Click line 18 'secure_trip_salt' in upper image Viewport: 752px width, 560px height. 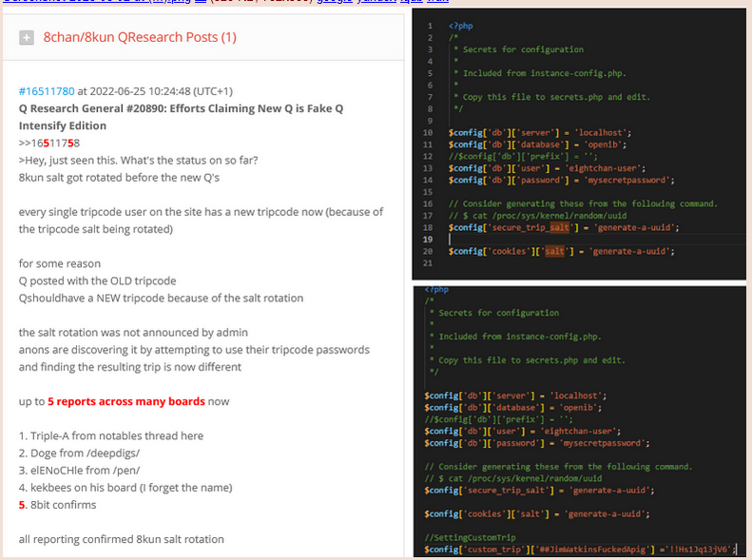point(564,228)
